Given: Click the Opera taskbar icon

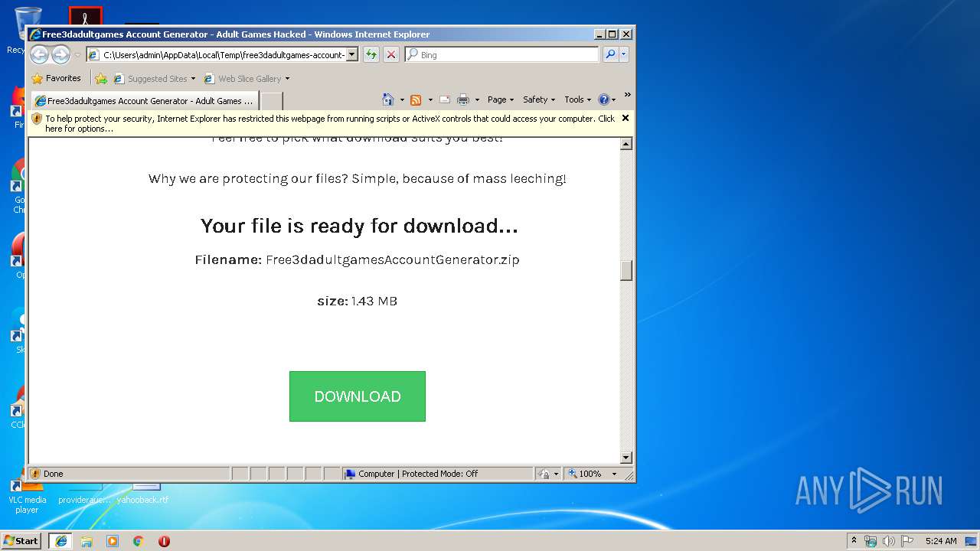Looking at the screenshot, I should click(x=164, y=540).
